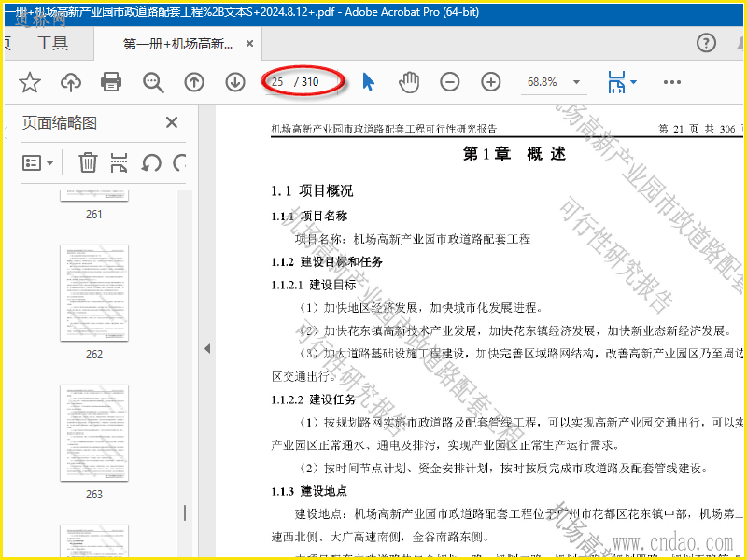Click the insert/split pages scissors icon
This screenshot has width=747, height=560.
click(119, 162)
